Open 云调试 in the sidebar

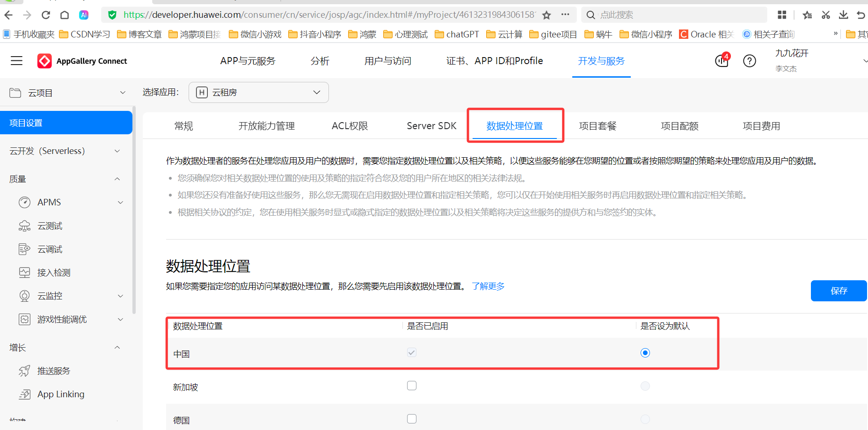50,249
